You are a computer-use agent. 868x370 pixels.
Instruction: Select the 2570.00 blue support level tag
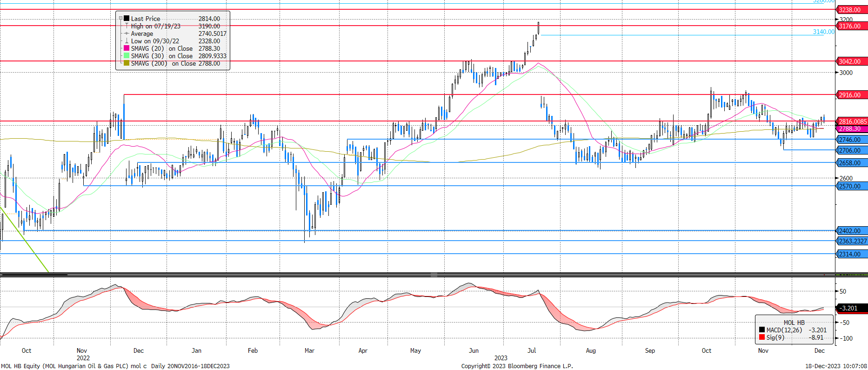(851, 186)
